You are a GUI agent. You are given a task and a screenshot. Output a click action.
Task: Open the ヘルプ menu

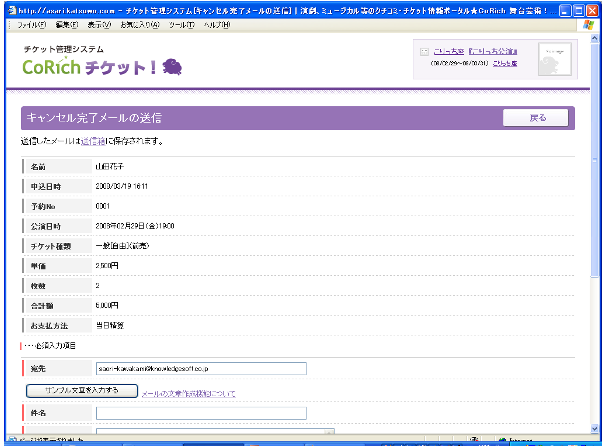[x=217, y=24]
